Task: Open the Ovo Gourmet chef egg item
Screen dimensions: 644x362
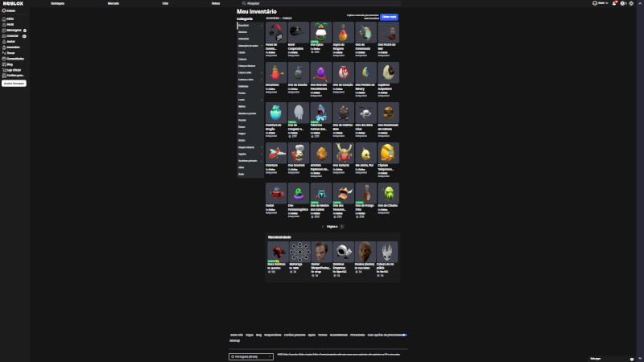Action: pyautogui.click(x=299, y=153)
